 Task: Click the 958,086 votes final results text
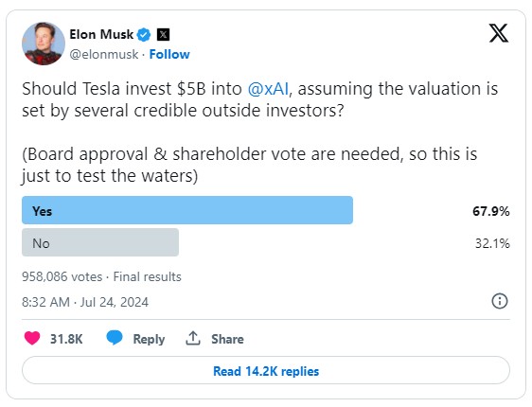pos(102,276)
